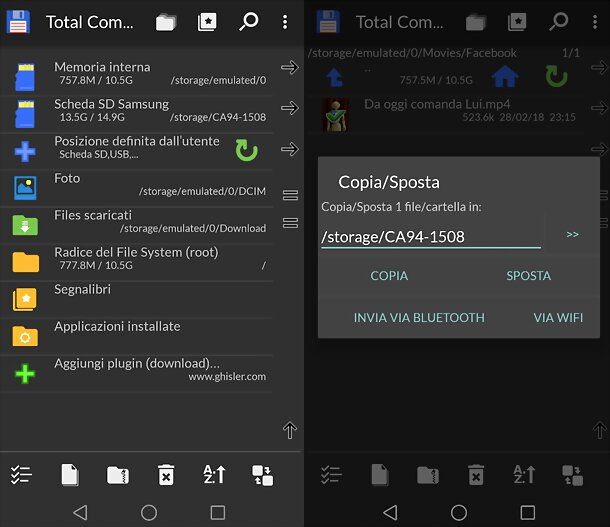This screenshot has height=527, width=610.
Task: Tap bookmarks star icon in right screen header
Action: tap(517, 22)
